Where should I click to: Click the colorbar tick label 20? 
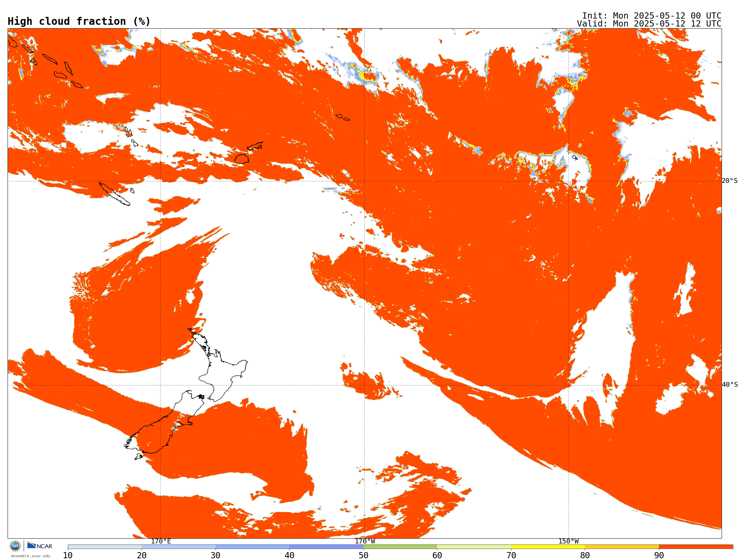142,556
